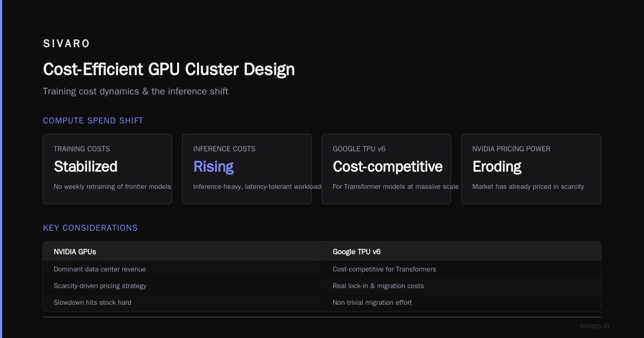Image resolution: width=644 pixels, height=338 pixels.
Task: Click the Rising value
Action: click(213, 166)
